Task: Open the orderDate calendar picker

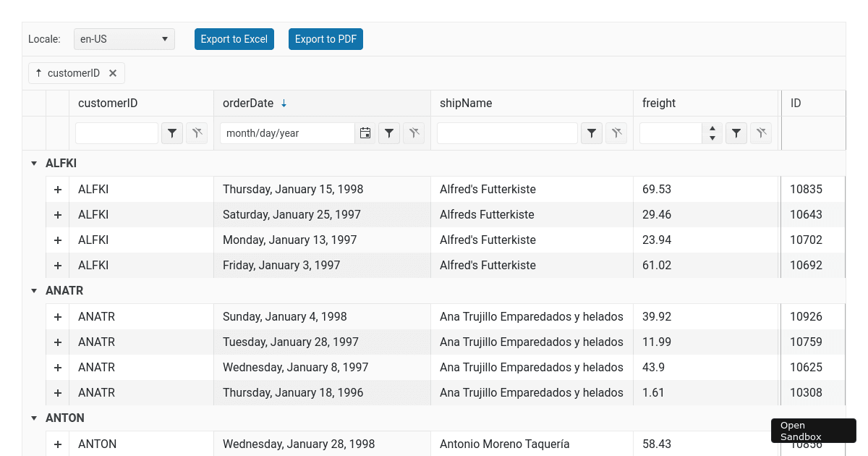Action: [365, 133]
